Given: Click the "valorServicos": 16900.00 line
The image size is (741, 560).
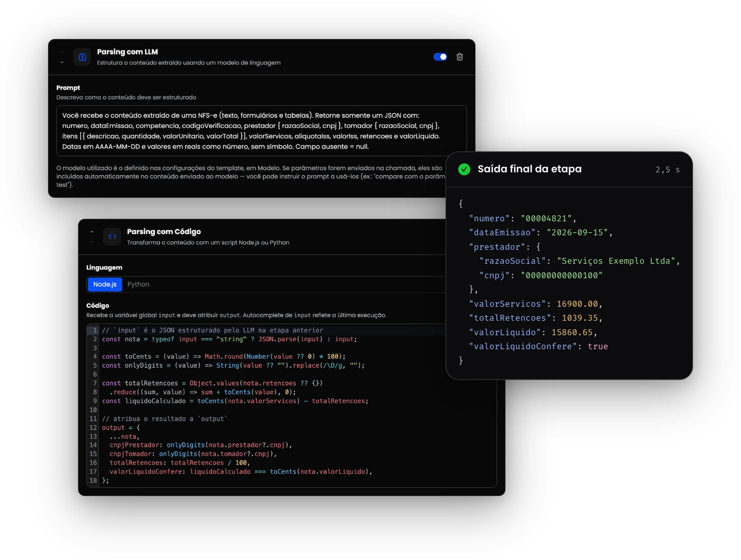Looking at the screenshot, I should (x=536, y=304).
